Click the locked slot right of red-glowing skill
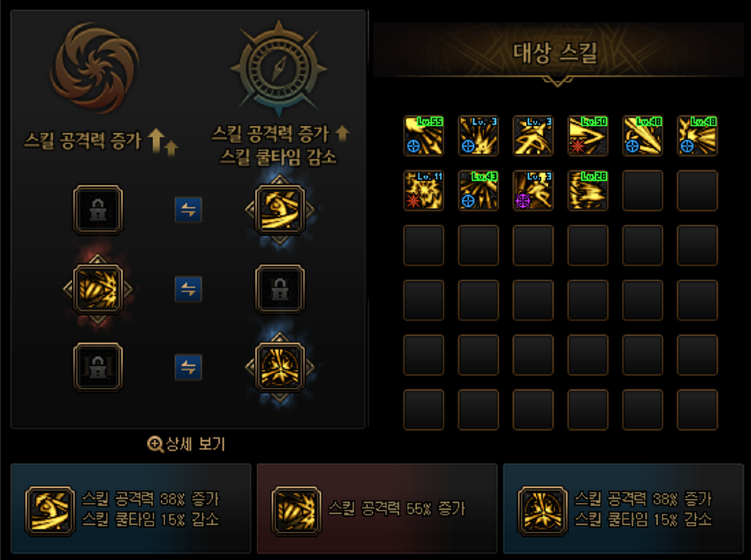 (x=280, y=289)
